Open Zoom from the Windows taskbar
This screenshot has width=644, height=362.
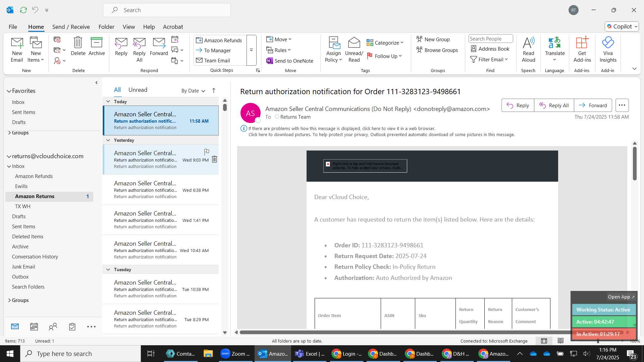(235, 354)
